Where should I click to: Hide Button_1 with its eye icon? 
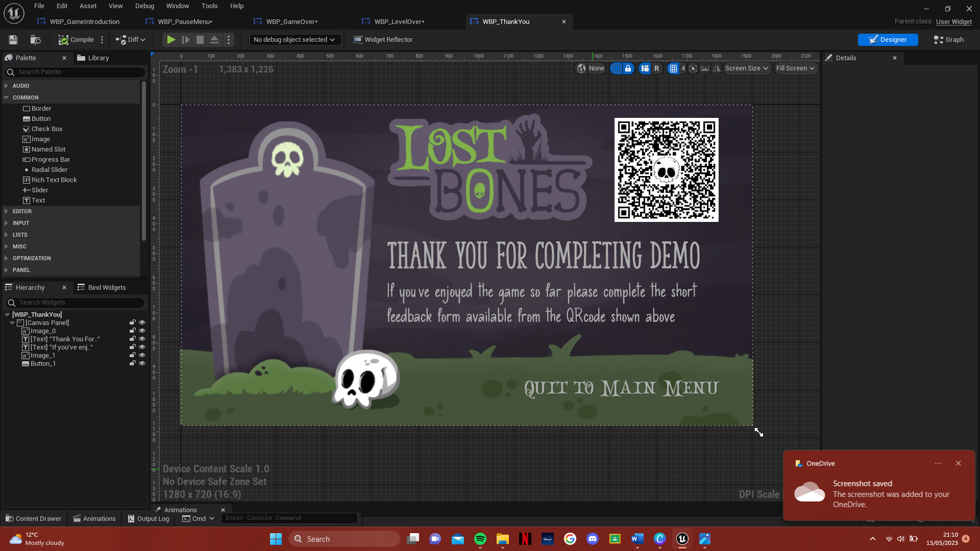click(x=142, y=364)
